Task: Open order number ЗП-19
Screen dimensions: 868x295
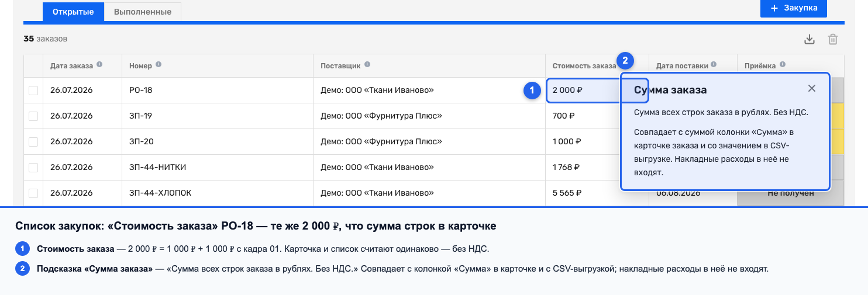Action: point(140,116)
